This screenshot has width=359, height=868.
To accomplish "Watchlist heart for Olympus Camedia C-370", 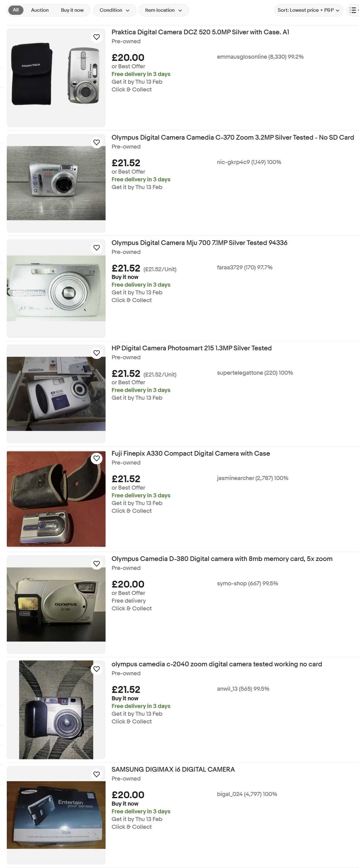I will 97,142.
